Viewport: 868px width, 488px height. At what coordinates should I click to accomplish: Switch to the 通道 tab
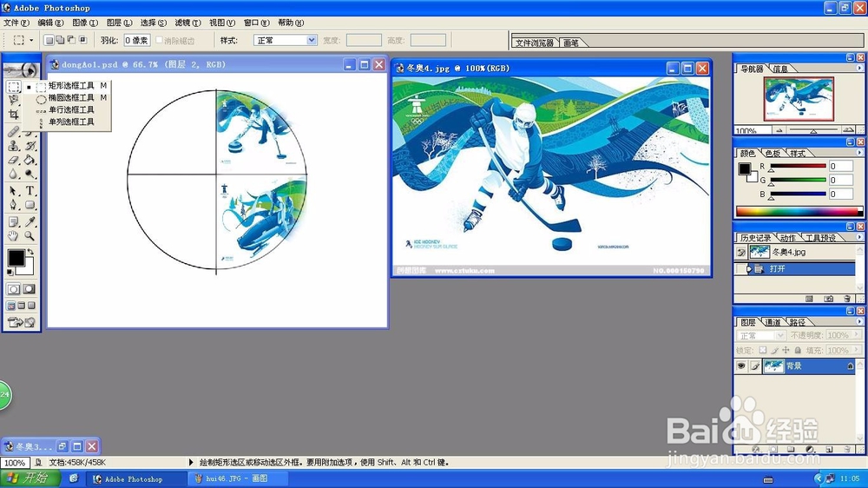(x=773, y=322)
